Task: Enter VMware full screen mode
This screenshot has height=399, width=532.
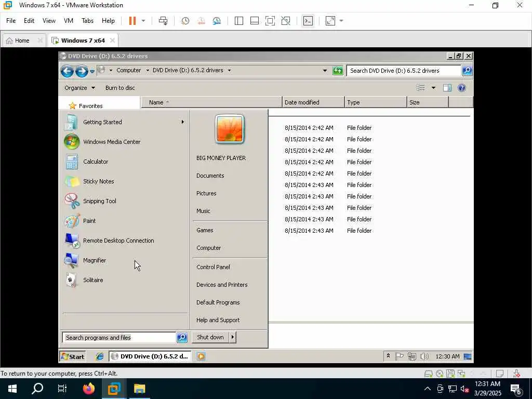Action: coord(270,21)
